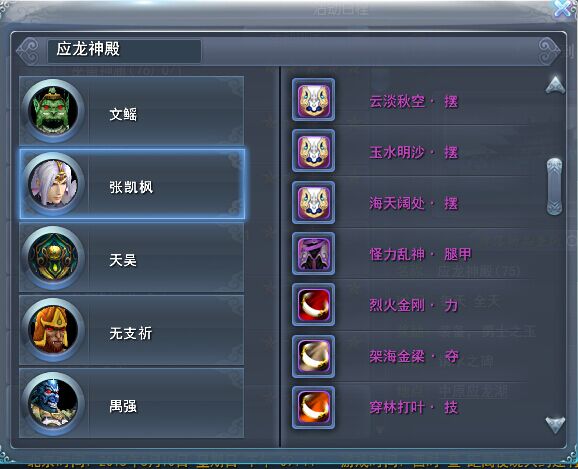
Task: Select the 天吴 boss row
Action: click(x=132, y=257)
